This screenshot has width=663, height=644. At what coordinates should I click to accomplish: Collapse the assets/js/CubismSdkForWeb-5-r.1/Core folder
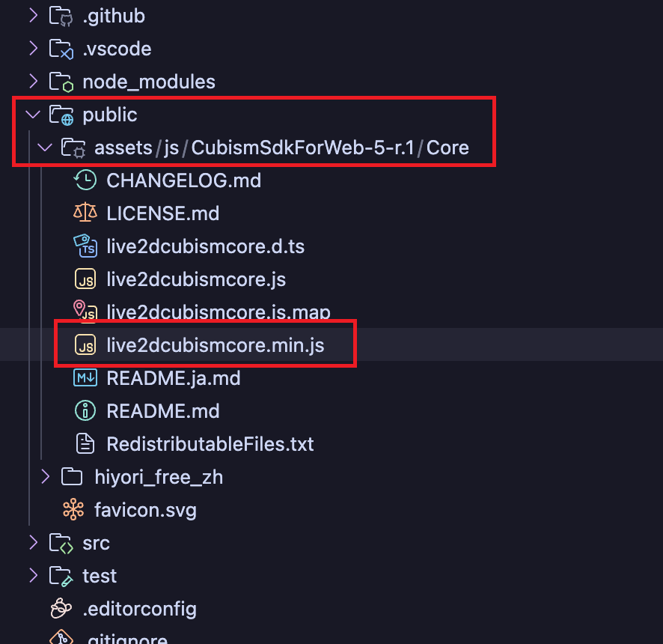tap(45, 148)
